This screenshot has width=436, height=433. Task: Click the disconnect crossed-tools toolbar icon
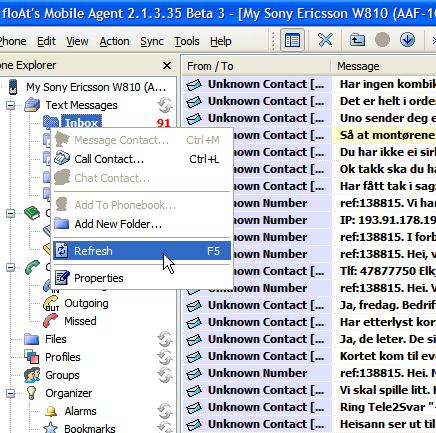325,40
